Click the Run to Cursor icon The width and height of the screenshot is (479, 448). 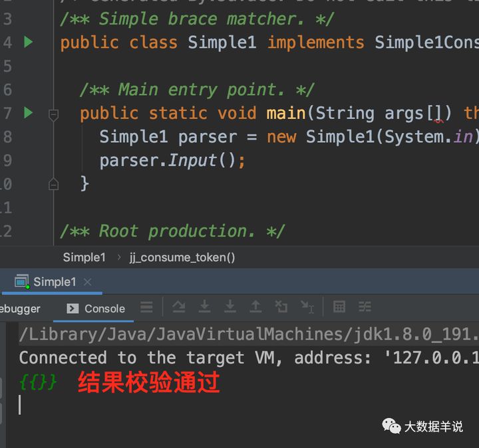pyautogui.click(x=307, y=307)
